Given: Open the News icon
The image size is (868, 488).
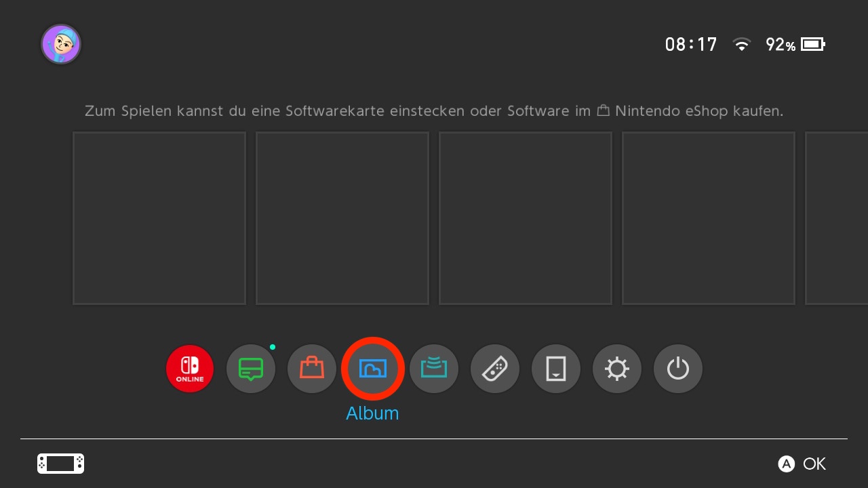Looking at the screenshot, I should click(x=251, y=369).
